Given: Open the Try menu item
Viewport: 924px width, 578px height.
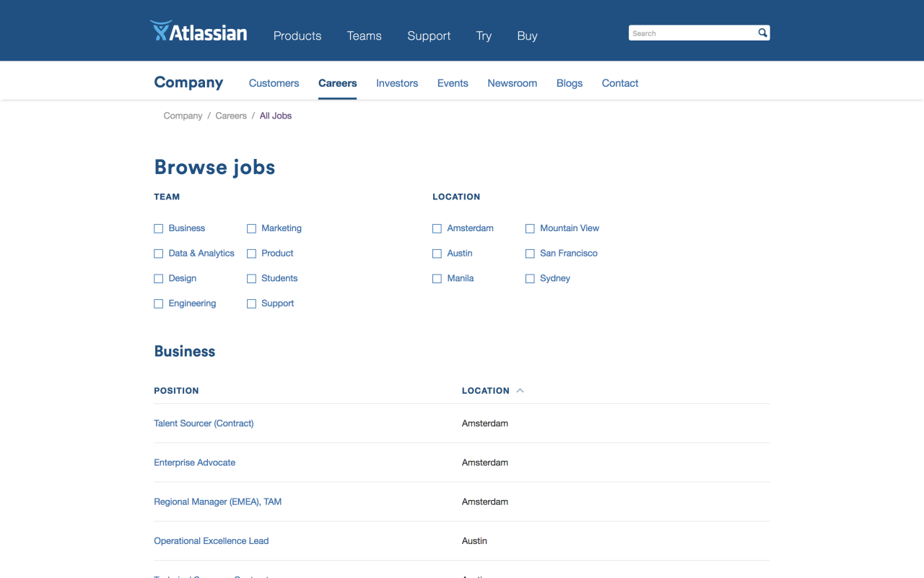Looking at the screenshot, I should click(484, 36).
